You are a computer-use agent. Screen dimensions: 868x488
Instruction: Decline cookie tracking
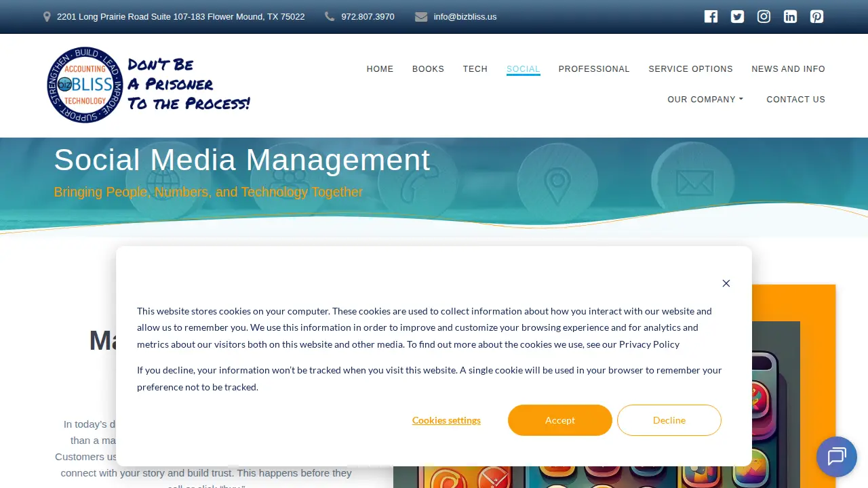click(x=669, y=420)
